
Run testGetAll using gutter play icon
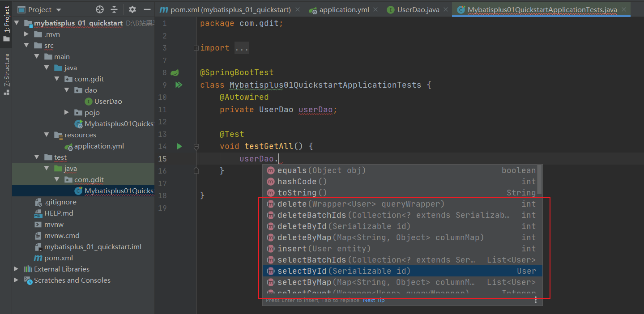point(179,146)
